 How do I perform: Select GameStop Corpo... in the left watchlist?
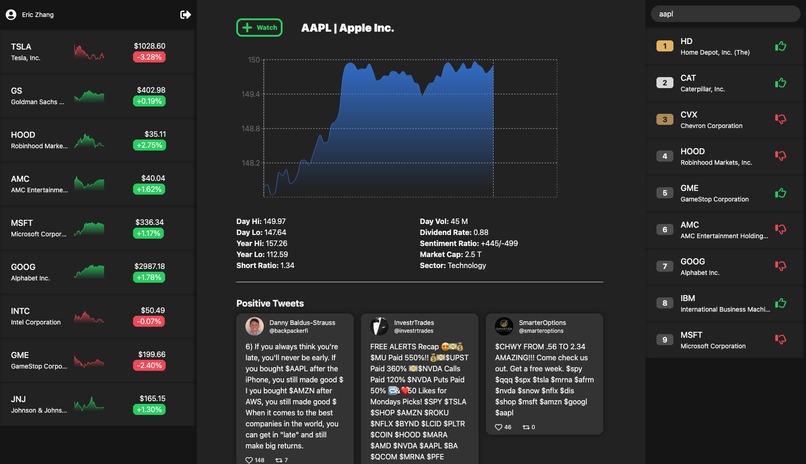click(x=39, y=366)
